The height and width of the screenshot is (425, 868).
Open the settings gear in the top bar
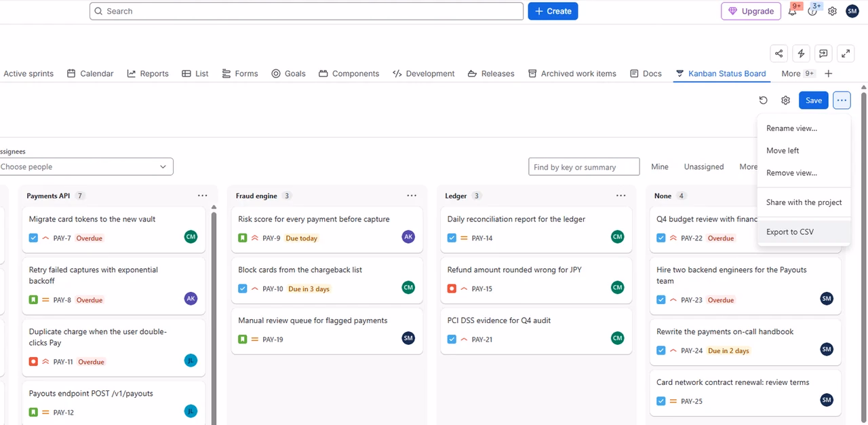(x=832, y=11)
